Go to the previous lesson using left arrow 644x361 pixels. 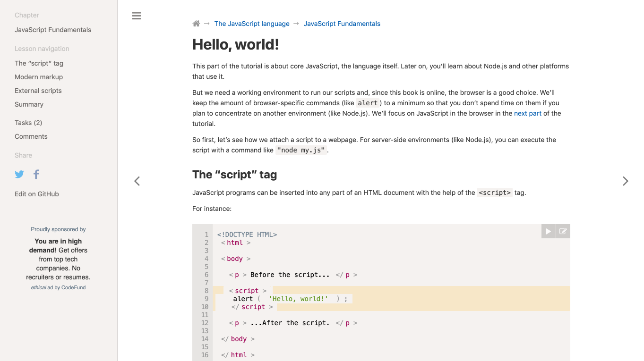click(137, 181)
